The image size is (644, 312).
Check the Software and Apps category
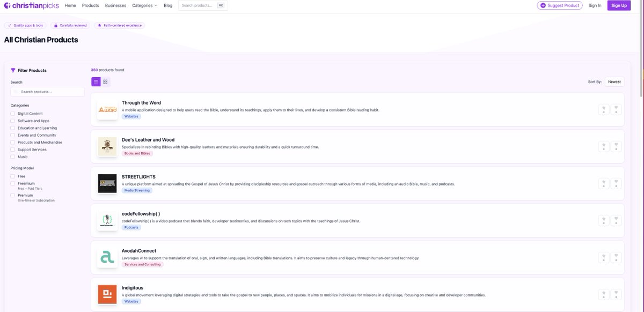tap(13, 121)
